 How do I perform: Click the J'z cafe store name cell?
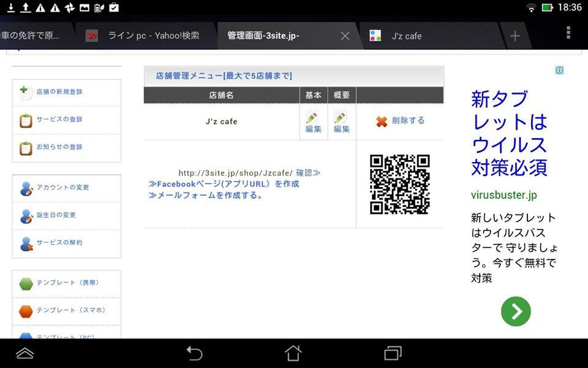click(x=221, y=121)
